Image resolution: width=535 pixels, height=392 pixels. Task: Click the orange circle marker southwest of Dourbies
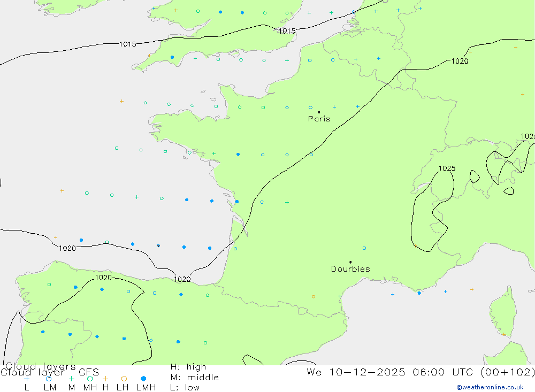[x=313, y=296]
